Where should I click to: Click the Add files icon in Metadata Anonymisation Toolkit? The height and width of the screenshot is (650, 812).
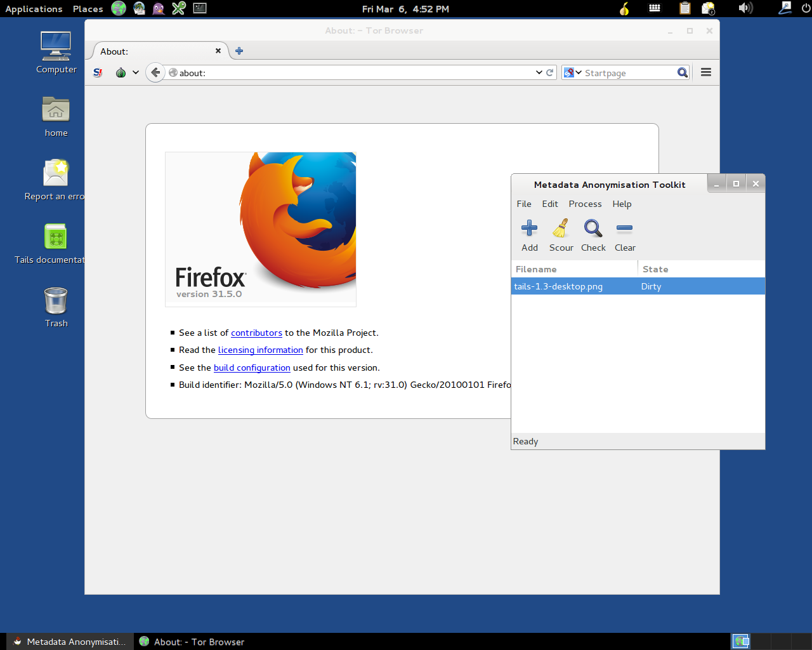pos(529,228)
